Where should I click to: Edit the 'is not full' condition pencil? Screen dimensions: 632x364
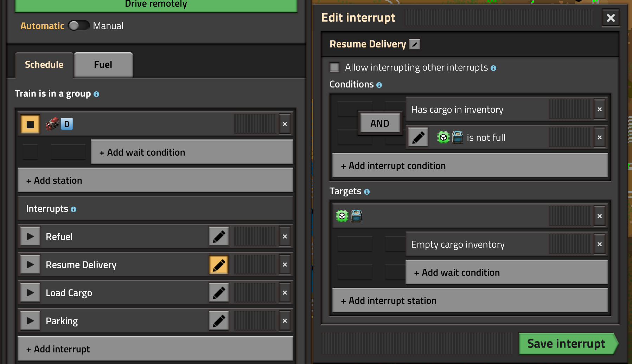coord(418,138)
